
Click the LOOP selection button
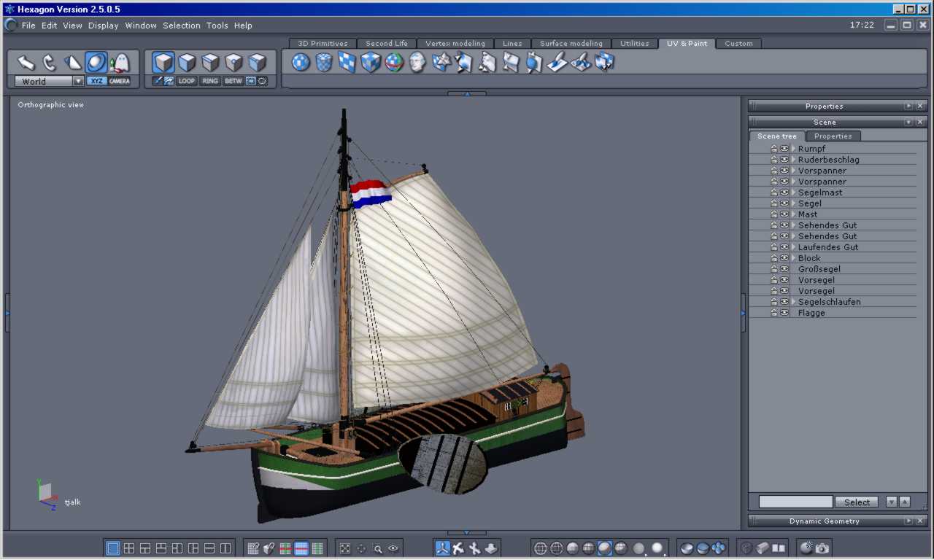(187, 81)
